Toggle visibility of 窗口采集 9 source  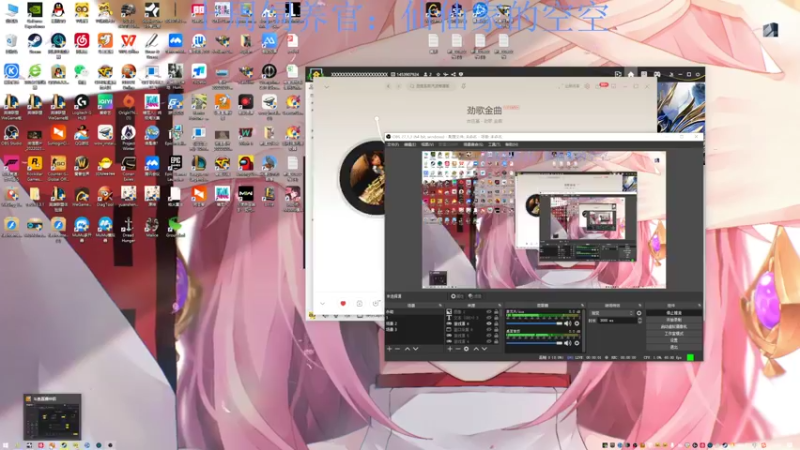pyautogui.click(x=489, y=330)
